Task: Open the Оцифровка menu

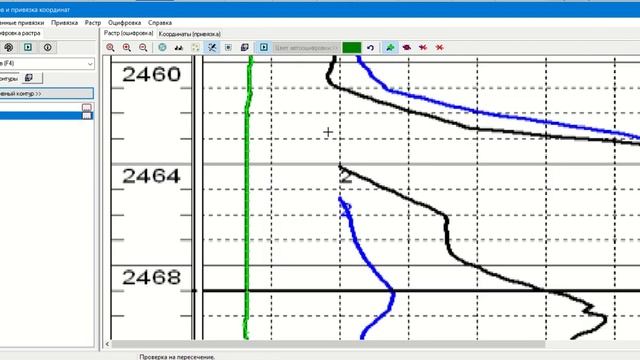Action: tap(124, 23)
